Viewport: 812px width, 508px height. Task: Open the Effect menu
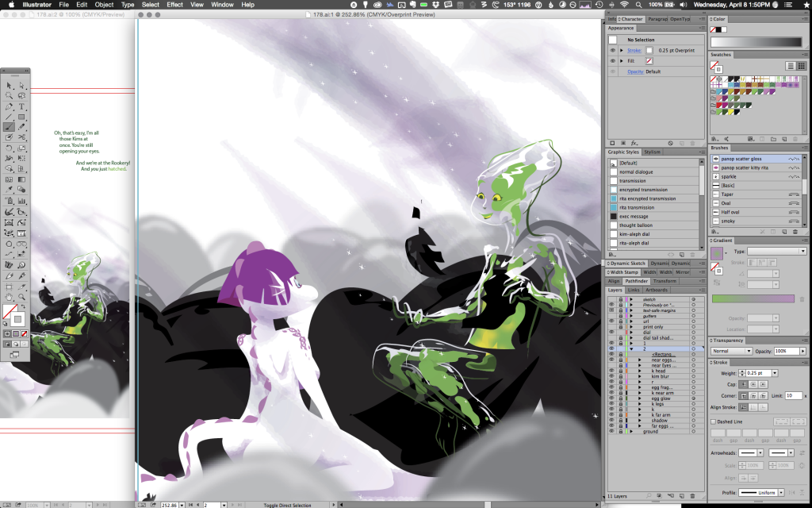[174, 5]
